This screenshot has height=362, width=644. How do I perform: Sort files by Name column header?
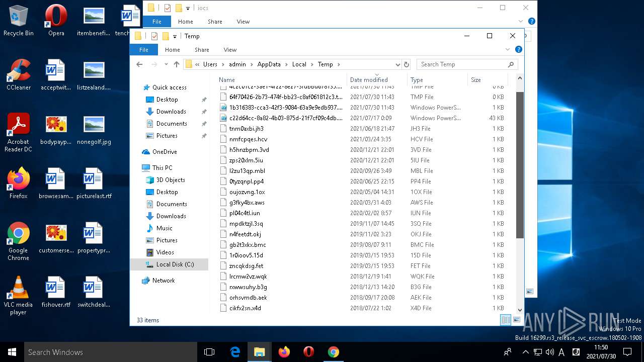click(x=282, y=79)
